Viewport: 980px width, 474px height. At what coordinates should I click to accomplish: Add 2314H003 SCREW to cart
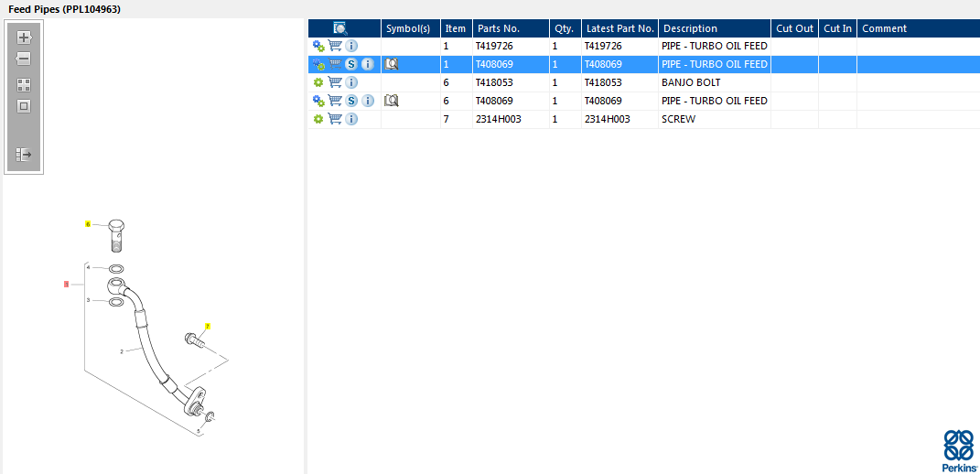pyautogui.click(x=335, y=119)
